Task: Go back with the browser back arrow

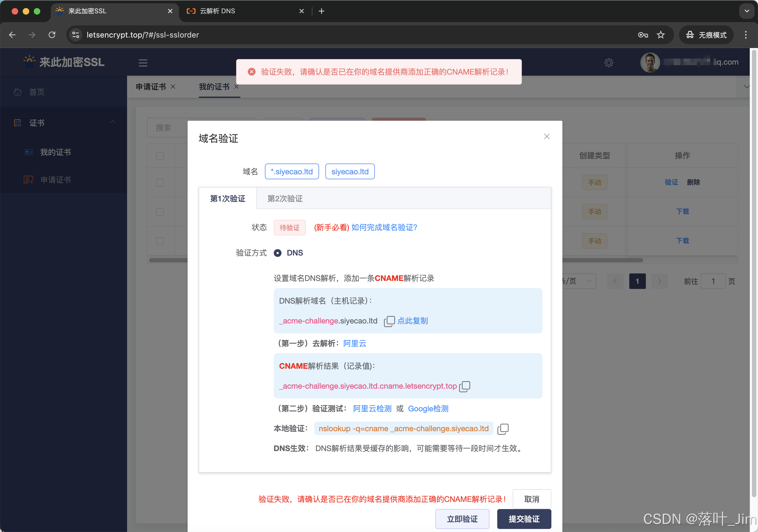Action: [12, 35]
